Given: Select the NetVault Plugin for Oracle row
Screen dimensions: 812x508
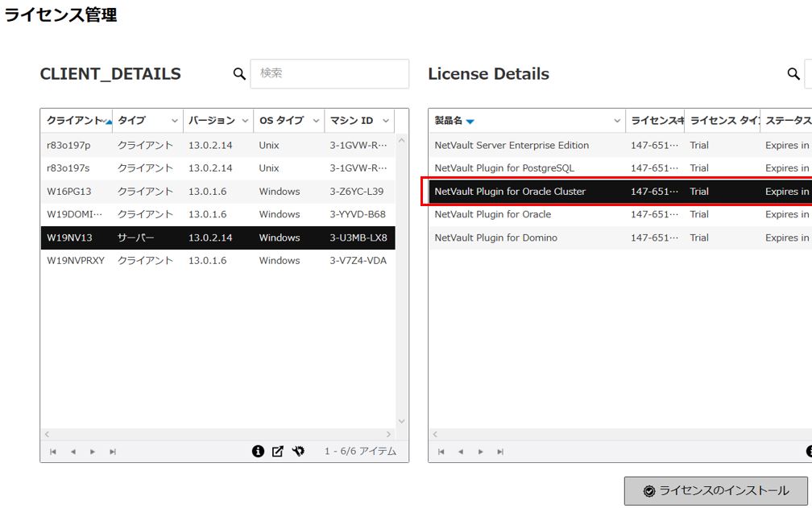Looking at the screenshot, I should [x=620, y=214].
